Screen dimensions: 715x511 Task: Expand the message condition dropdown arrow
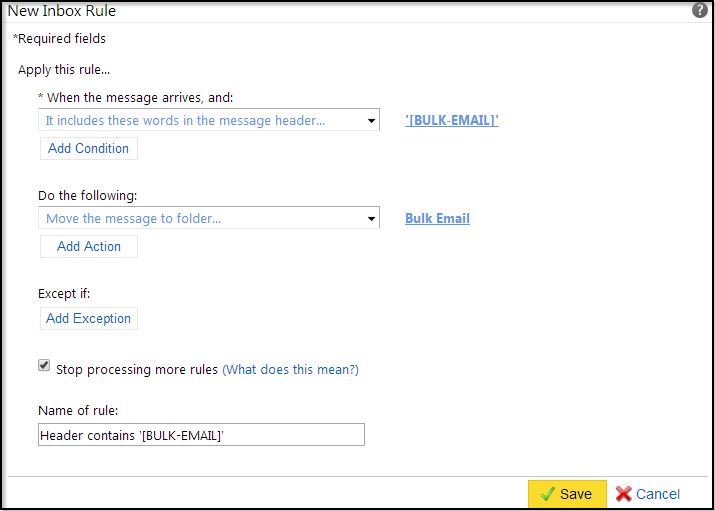pyautogui.click(x=371, y=121)
